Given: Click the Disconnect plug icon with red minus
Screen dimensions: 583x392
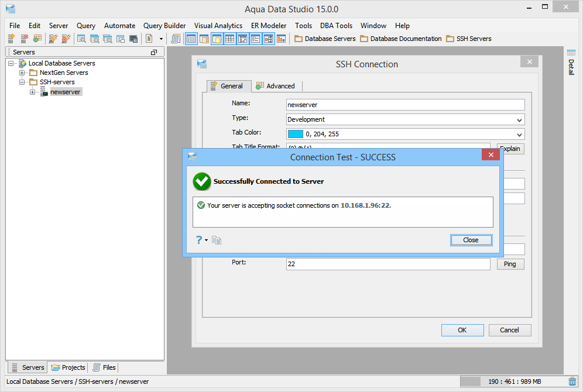Looking at the screenshot, I should (x=66, y=38).
